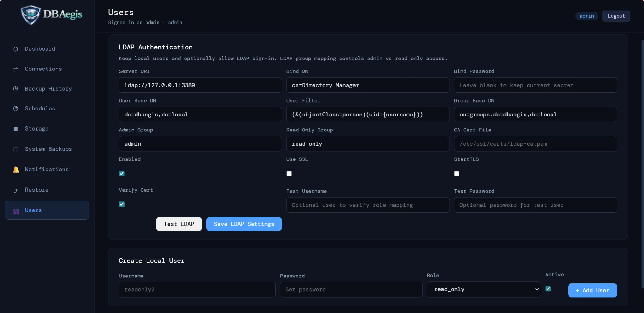Click the Connections arrows icon
Viewport: 644px width, 313px height.
15,69
